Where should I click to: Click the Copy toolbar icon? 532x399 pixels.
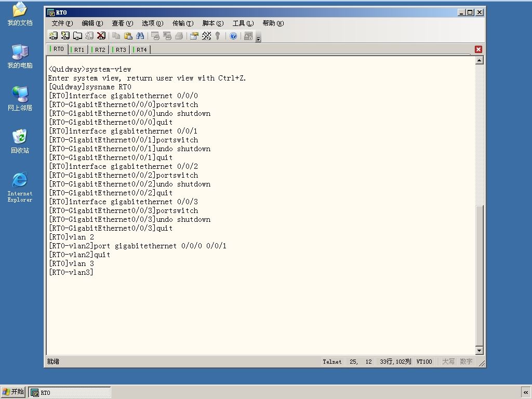click(x=116, y=36)
